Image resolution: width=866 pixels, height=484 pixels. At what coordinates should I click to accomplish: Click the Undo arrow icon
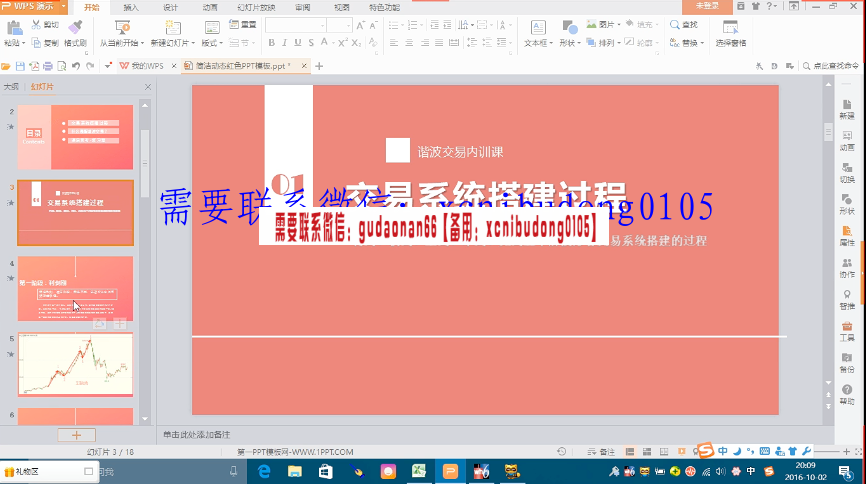75,66
